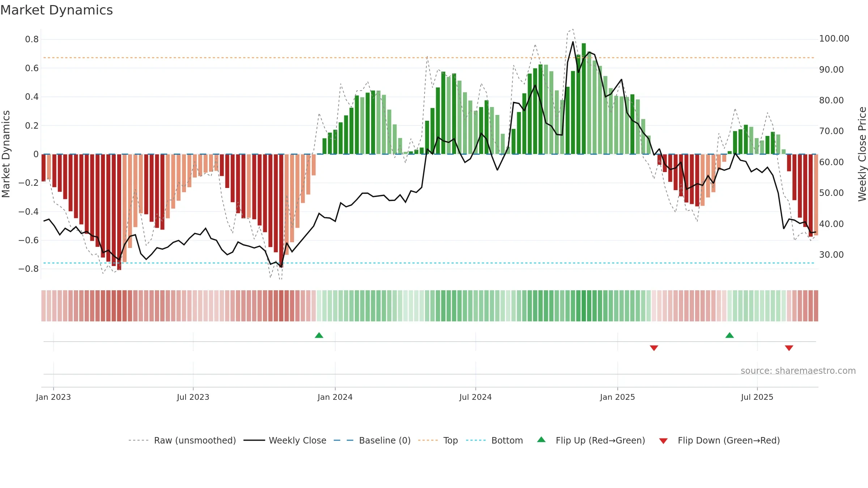This screenshot has width=868, height=488.
Task: Click the green Flip Up legend triangle icon
Action: click(541, 440)
